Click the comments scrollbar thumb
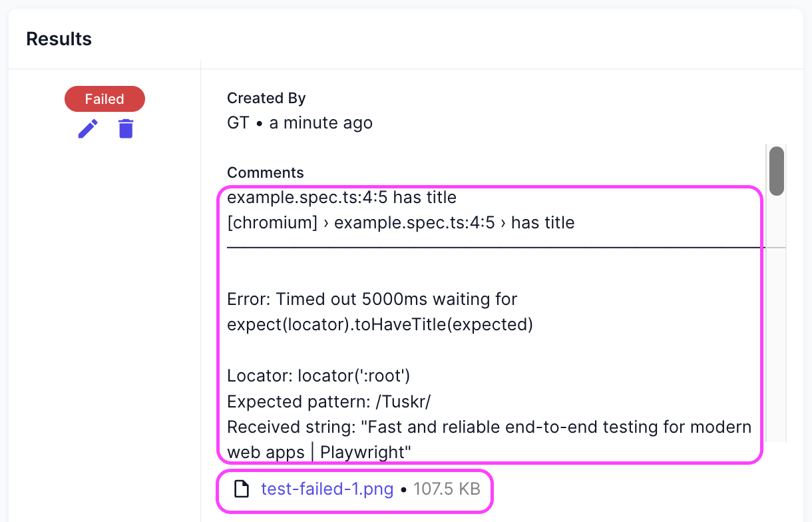 click(x=776, y=171)
